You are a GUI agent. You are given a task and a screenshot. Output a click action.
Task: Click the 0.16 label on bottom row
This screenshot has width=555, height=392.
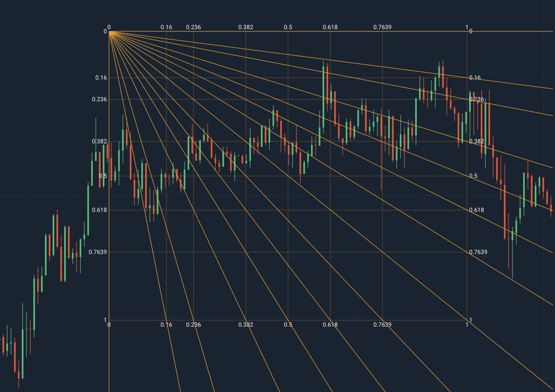(166, 324)
